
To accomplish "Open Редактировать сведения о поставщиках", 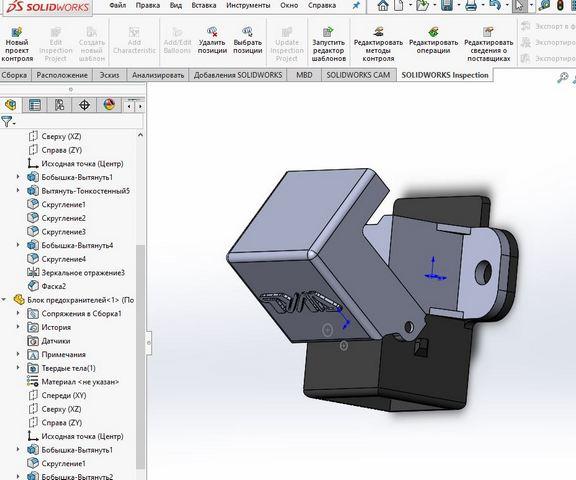I will (x=489, y=44).
